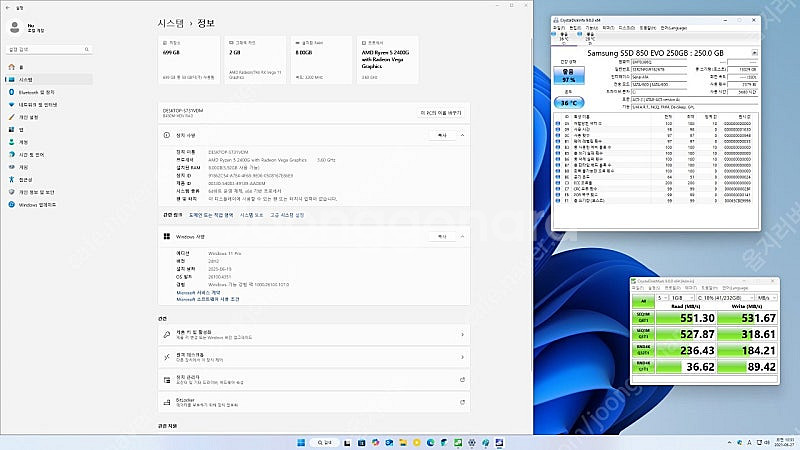Open test count dropdown showing 5
Image resolution: width=800 pixels, height=450 pixels.
pos(662,297)
